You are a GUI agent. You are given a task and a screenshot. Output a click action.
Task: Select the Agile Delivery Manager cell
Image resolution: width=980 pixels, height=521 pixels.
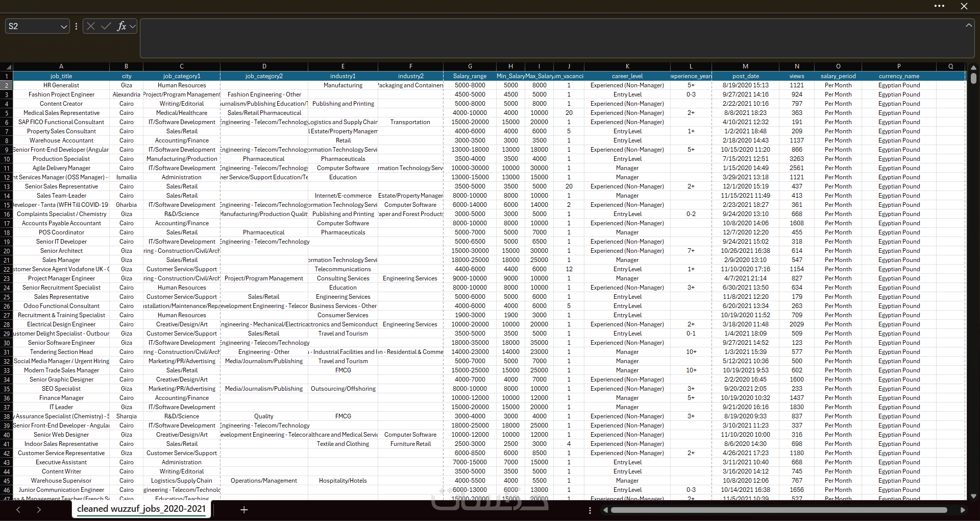pyautogui.click(x=61, y=168)
